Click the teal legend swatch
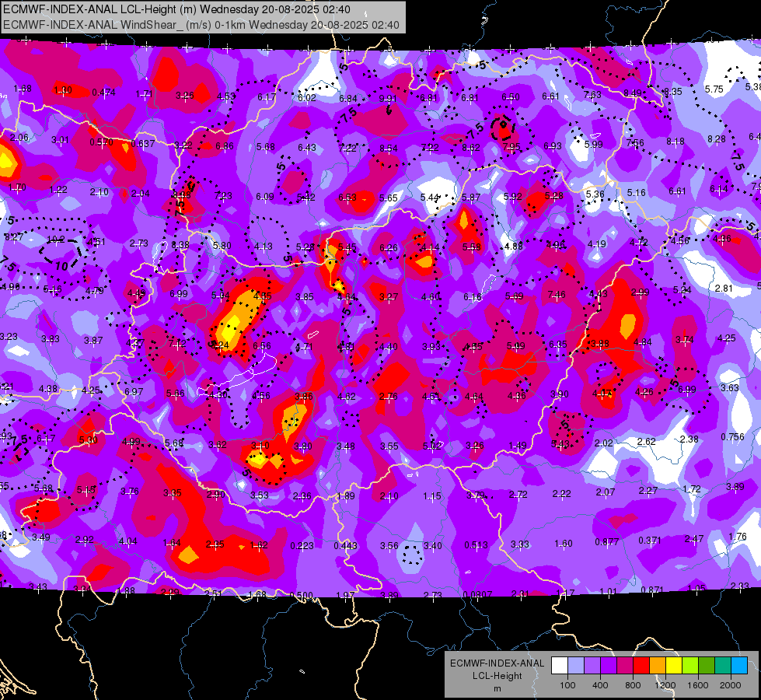The height and width of the screenshot is (700, 761). pos(723,665)
